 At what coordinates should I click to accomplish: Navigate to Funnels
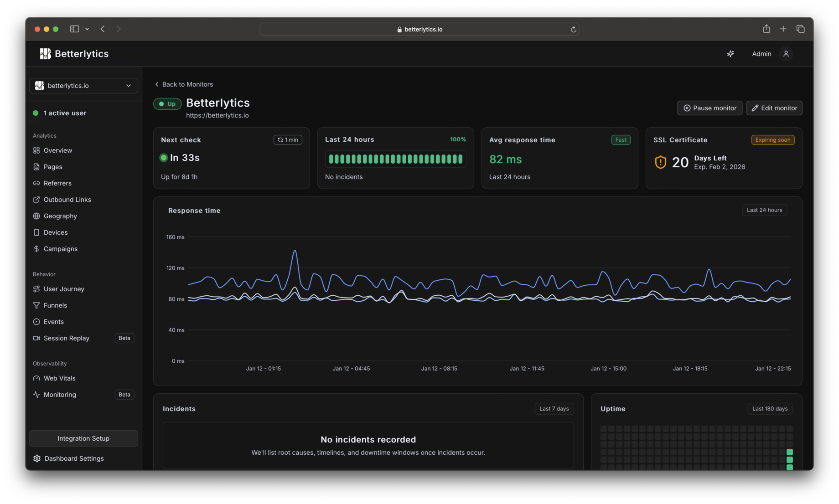pyautogui.click(x=55, y=305)
